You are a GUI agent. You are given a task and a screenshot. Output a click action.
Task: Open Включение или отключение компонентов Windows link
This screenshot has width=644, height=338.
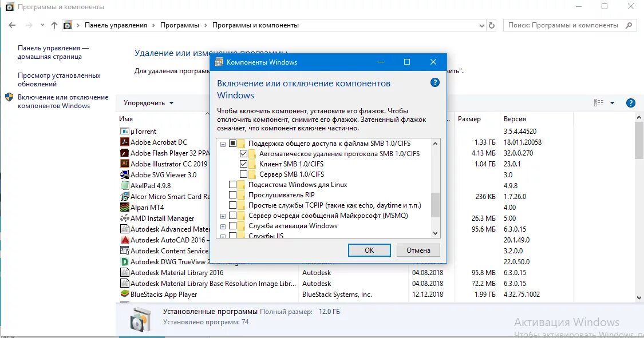pyautogui.click(x=63, y=101)
